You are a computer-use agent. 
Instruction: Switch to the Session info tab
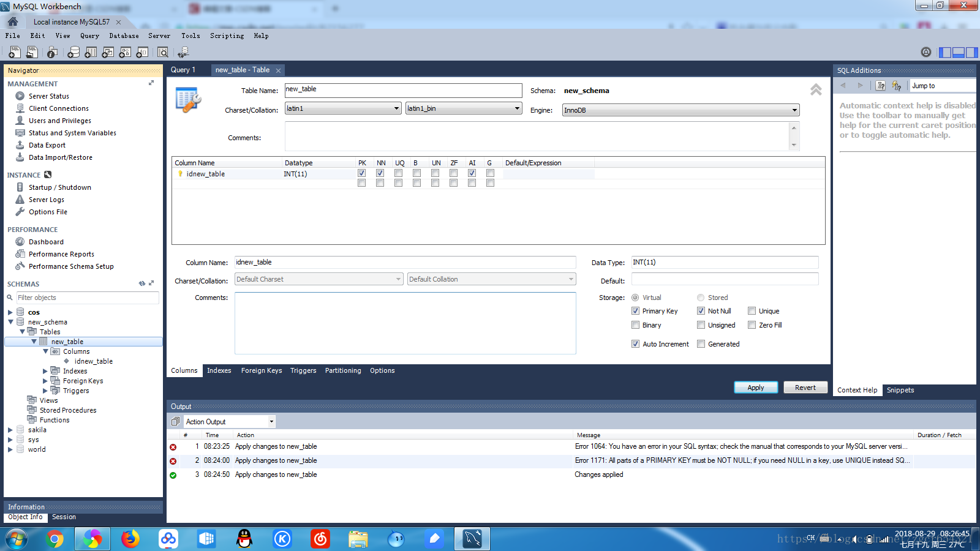(64, 517)
